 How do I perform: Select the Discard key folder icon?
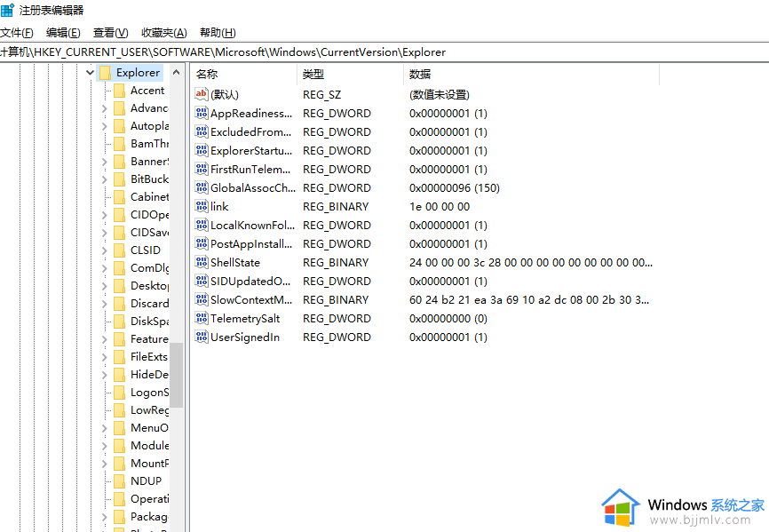119,304
